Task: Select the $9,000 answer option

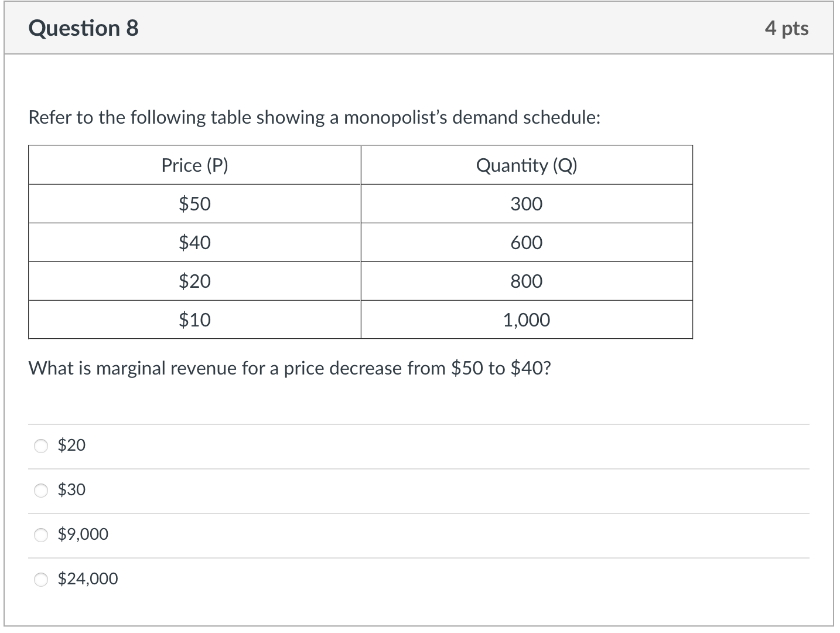Action: (x=41, y=534)
